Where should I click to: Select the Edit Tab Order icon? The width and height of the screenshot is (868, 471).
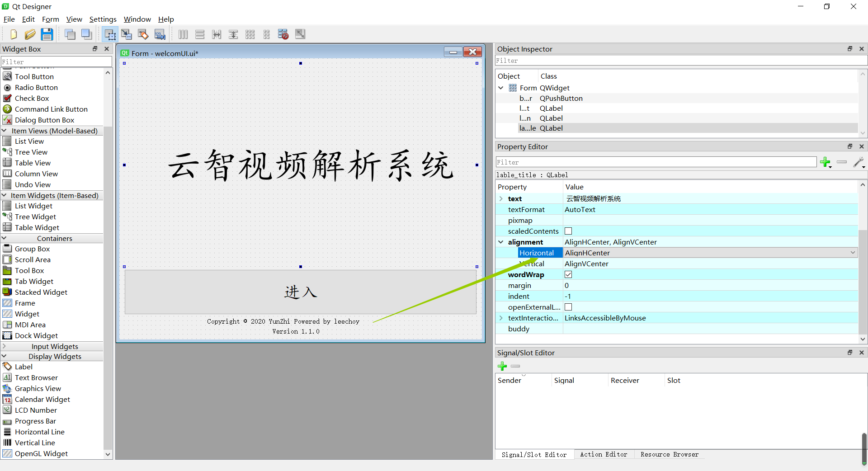160,34
